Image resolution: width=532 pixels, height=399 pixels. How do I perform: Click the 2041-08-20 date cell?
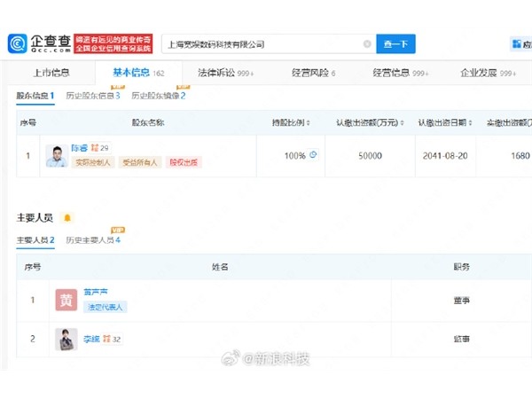tap(445, 156)
